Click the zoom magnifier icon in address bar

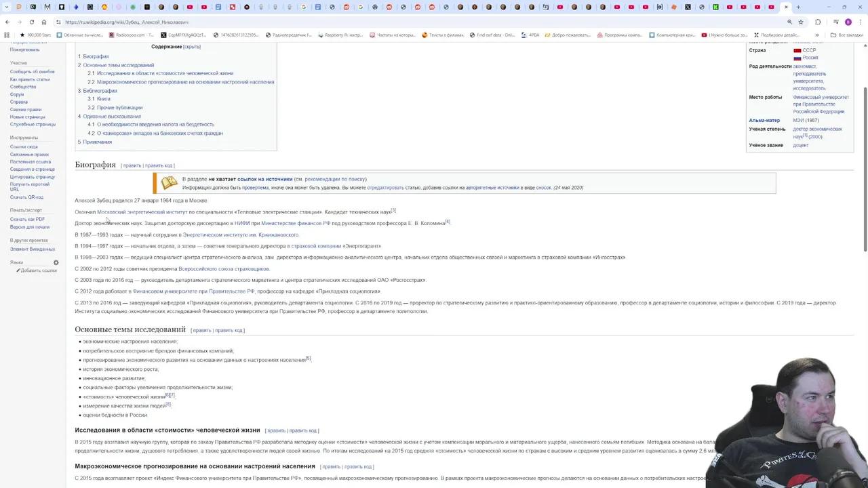790,22
